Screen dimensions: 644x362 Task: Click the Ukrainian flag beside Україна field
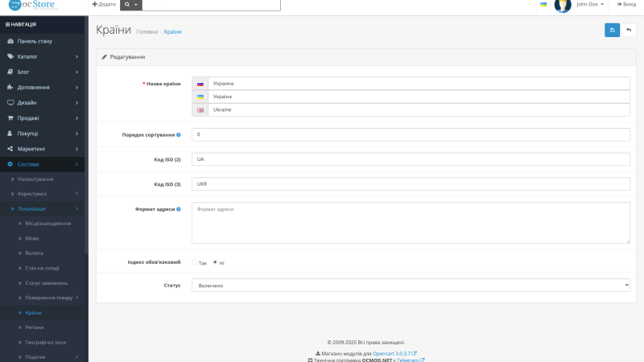click(200, 97)
